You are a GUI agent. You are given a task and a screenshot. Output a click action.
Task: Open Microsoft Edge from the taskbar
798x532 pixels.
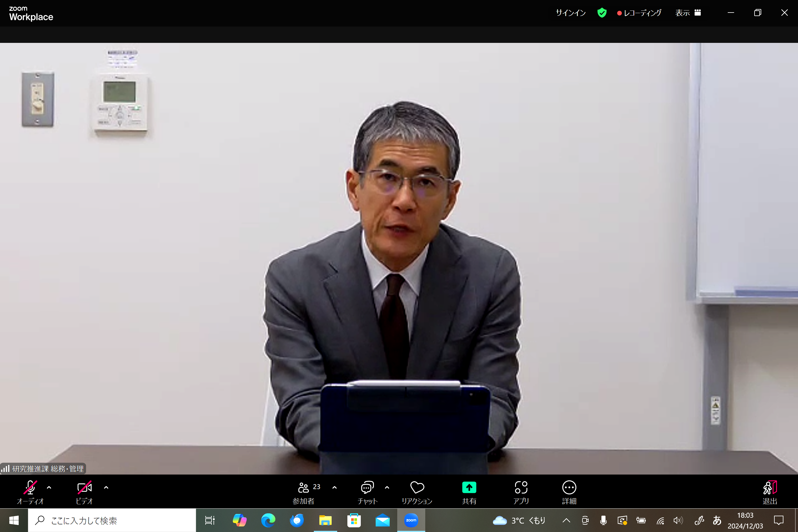[x=268, y=520]
